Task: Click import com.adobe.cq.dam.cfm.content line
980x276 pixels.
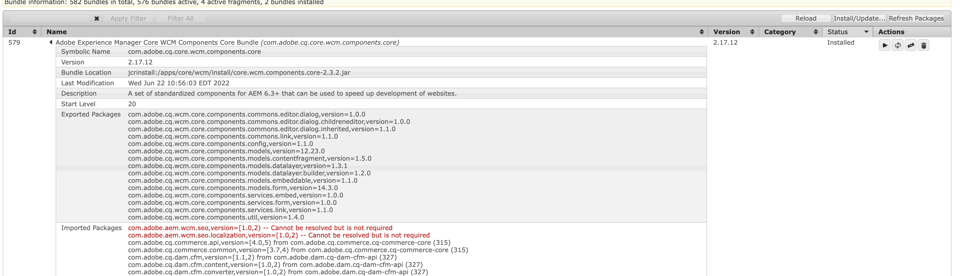Action: (x=275, y=265)
